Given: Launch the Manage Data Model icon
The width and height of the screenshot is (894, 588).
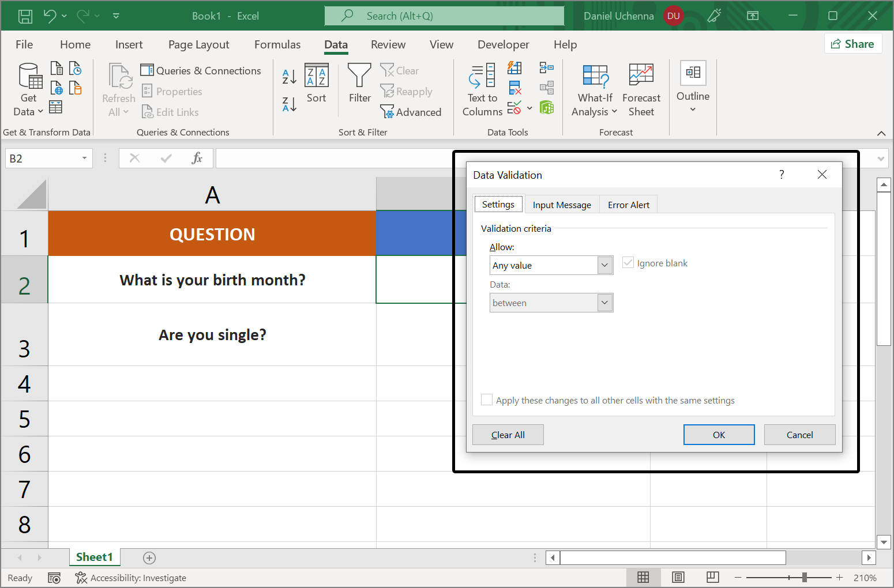Looking at the screenshot, I should (x=547, y=107).
